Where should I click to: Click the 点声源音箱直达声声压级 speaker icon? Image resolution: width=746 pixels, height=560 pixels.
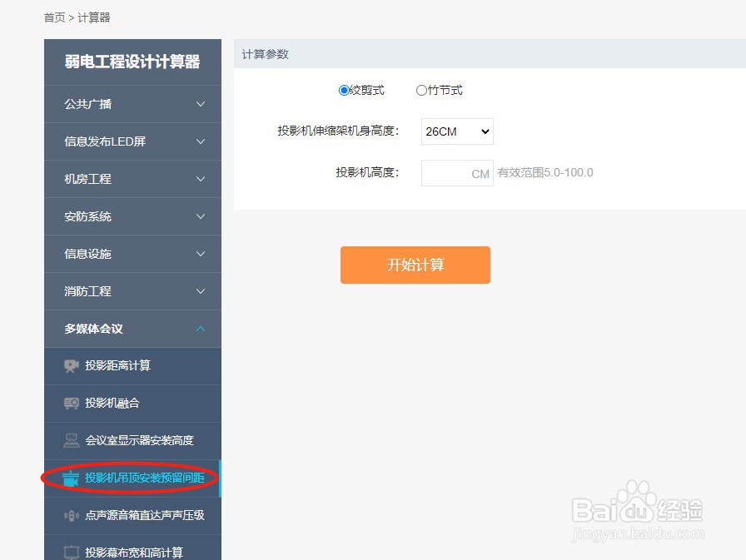[70, 516]
